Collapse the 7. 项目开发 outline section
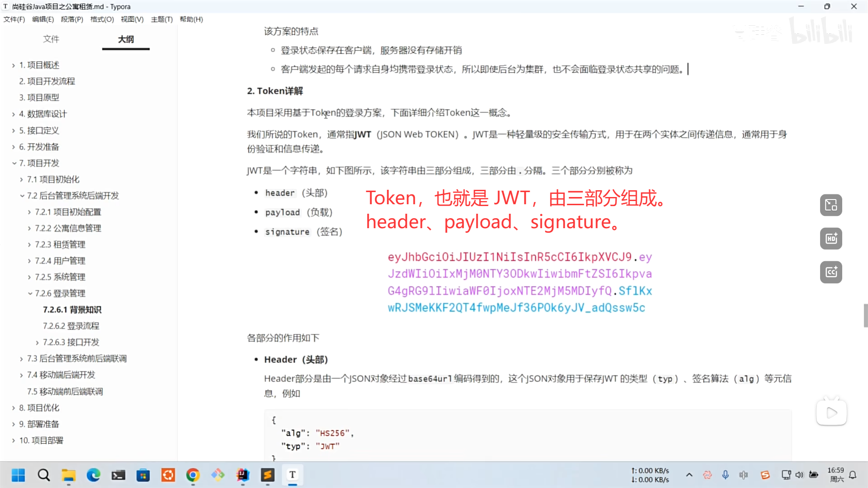 (x=14, y=163)
